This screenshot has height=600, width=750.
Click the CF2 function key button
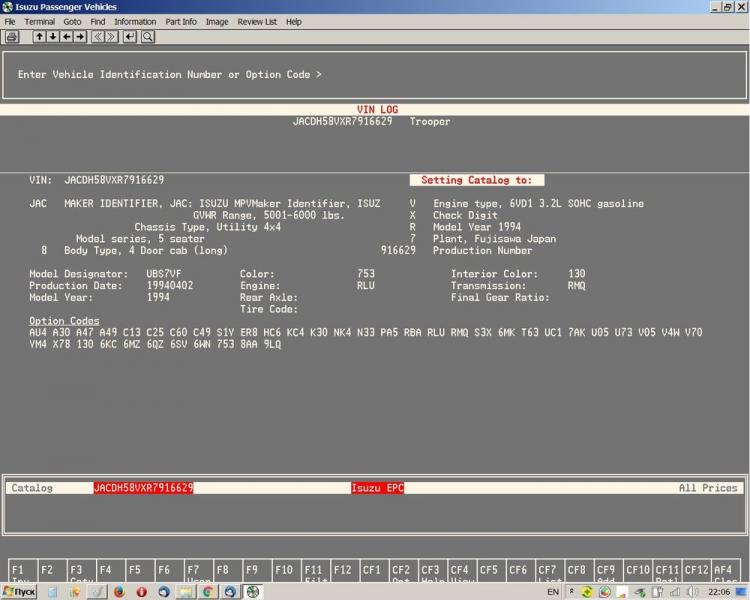pyautogui.click(x=403, y=570)
